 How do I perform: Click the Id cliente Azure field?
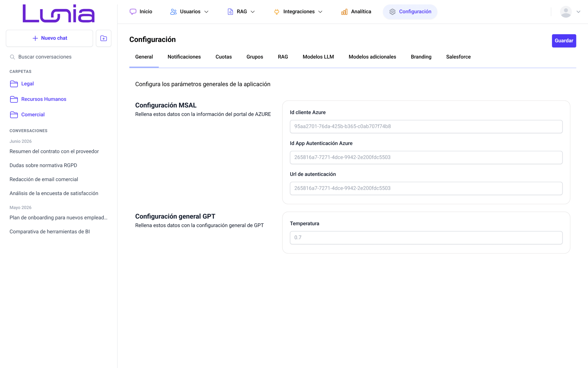426,126
